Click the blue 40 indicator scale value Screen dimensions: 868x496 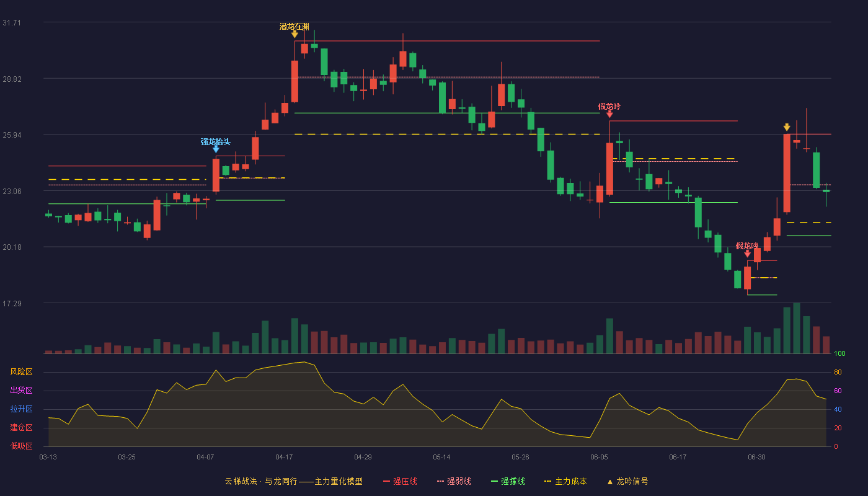pos(838,409)
